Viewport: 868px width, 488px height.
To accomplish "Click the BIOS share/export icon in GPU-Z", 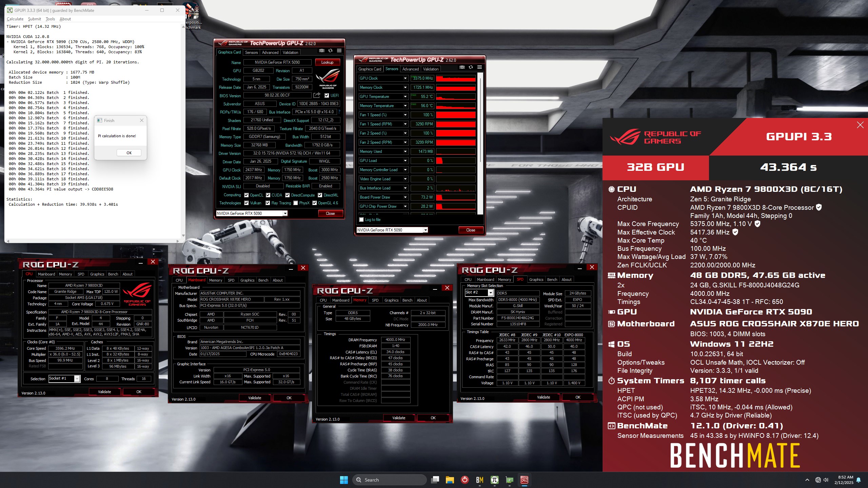I will (317, 95).
